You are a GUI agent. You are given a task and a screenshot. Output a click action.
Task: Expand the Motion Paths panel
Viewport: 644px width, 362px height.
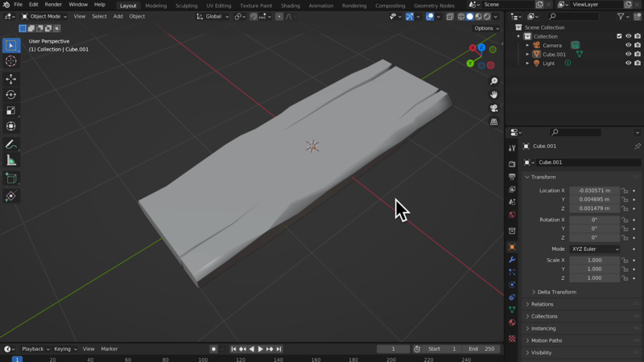547,340
